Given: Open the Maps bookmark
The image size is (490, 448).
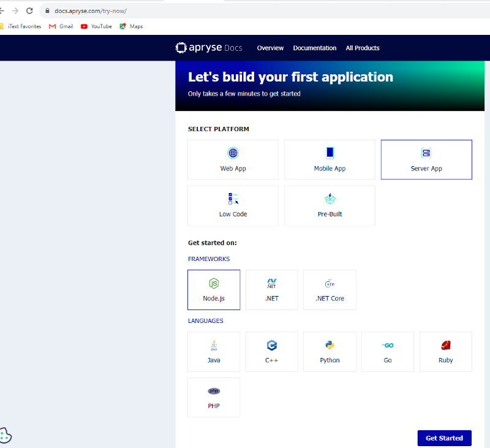Looking at the screenshot, I should pos(131,26).
